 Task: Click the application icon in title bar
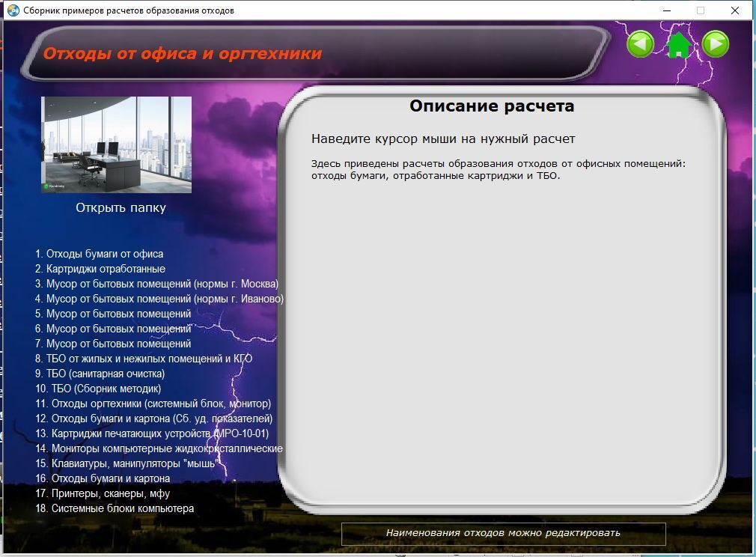tap(12, 10)
